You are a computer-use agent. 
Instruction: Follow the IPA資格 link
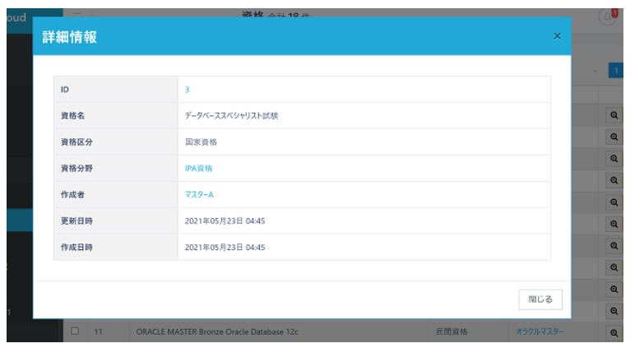(198, 168)
